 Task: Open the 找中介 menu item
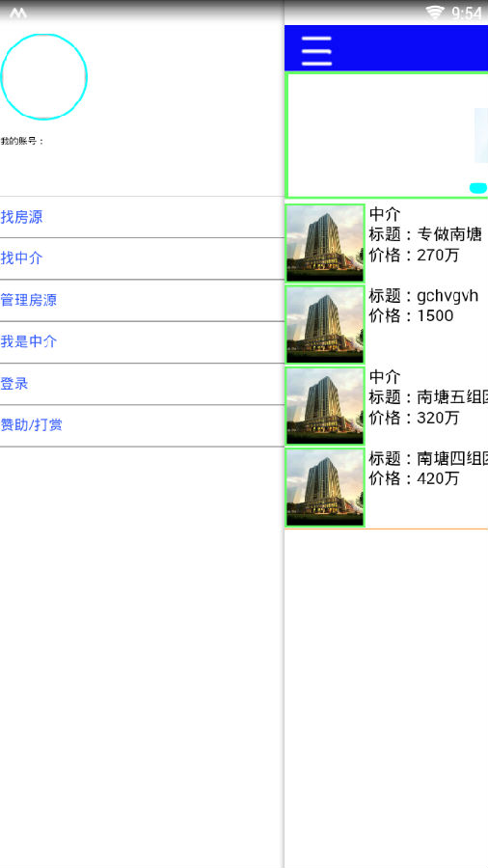coord(142,258)
